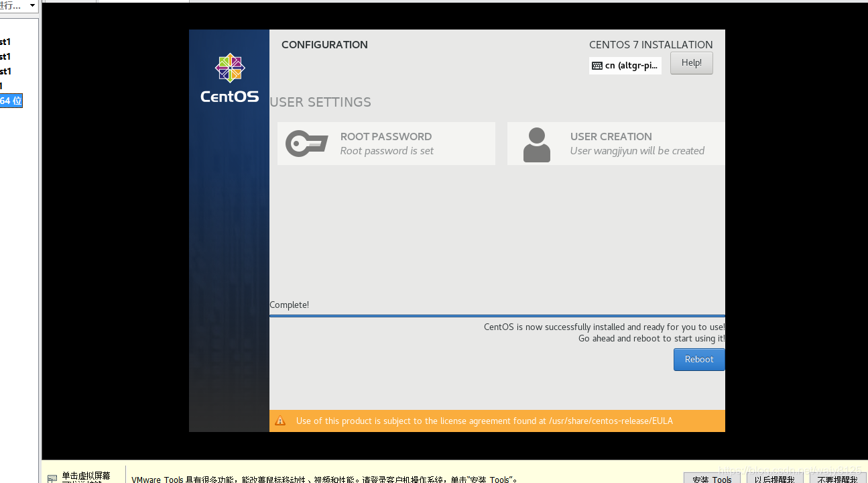Click the keyboard layout cn (altgr-pi...) indicator
The height and width of the screenshot is (483, 868).
(x=625, y=65)
